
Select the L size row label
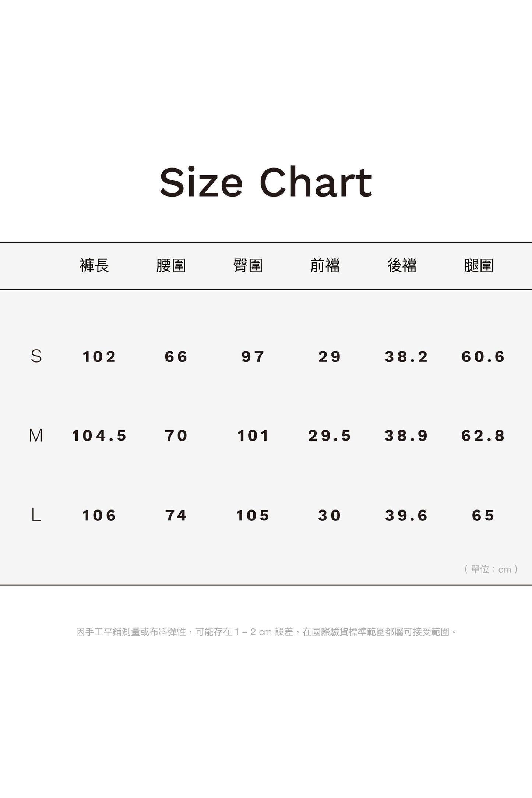click(36, 515)
